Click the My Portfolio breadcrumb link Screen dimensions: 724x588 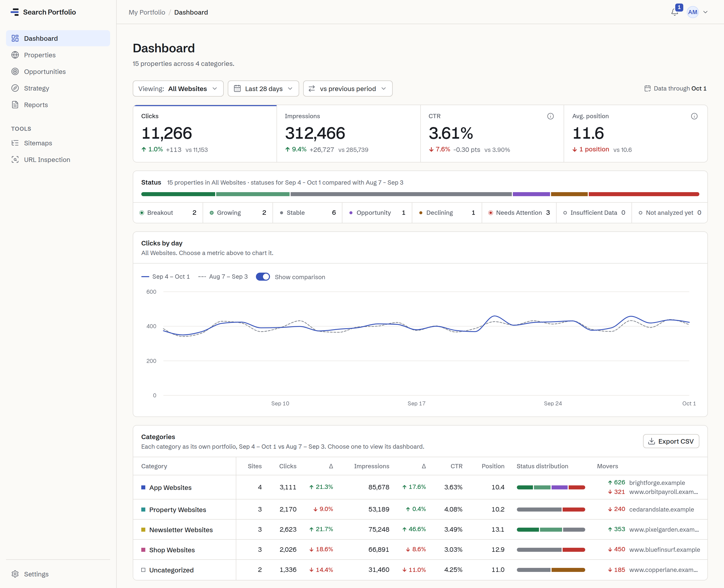click(x=147, y=12)
